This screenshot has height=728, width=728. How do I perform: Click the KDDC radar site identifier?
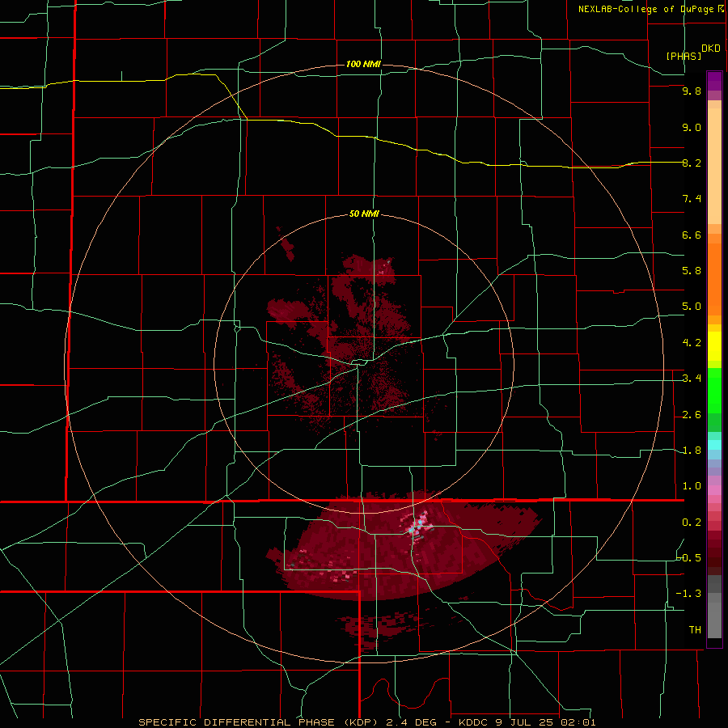click(x=476, y=722)
